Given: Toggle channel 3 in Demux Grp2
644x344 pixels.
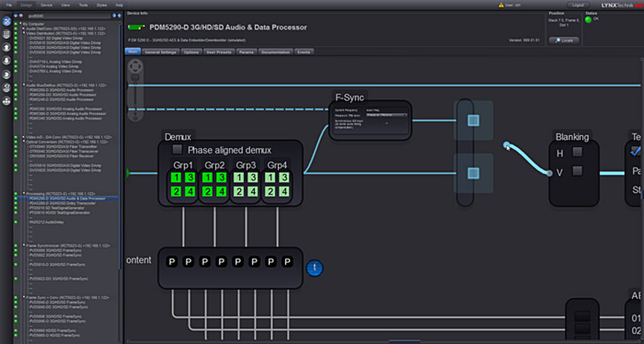Looking at the screenshot, I should tap(221, 177).
